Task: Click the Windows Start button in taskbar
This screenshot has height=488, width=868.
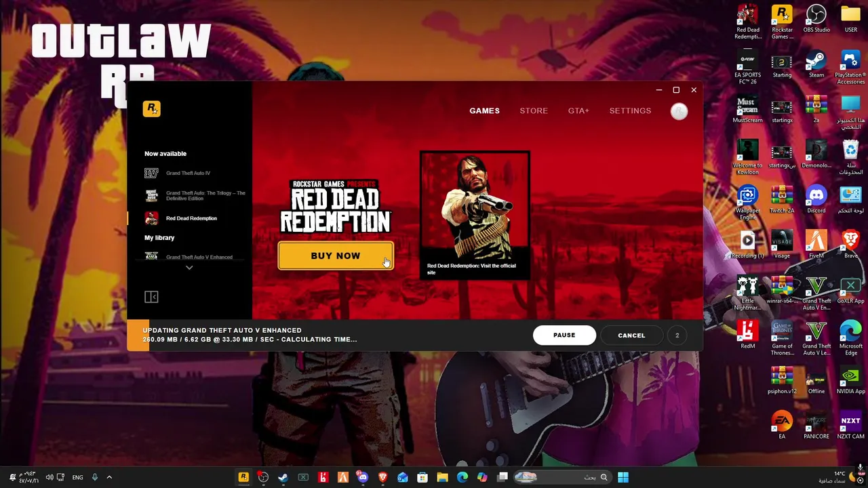Action: tap(623, 477)
